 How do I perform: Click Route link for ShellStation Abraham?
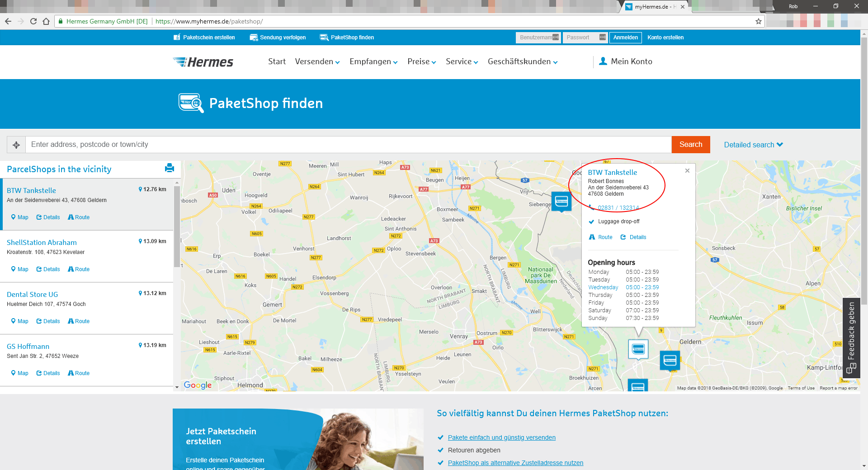pyautogui.click(x=82, y=269)
